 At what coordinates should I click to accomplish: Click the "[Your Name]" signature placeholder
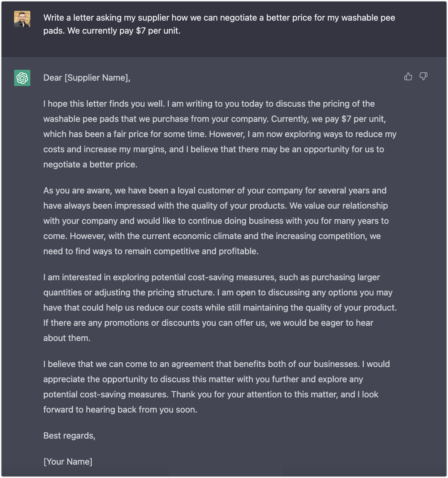[68, 462]
